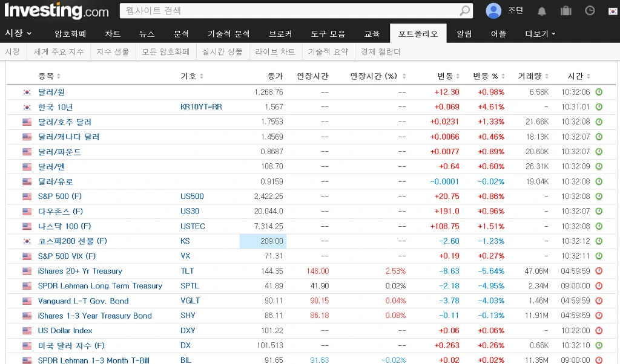Open 모든 암호화폐 submenu link
The height and width of the screenshot is (364, 620).
[x=166, y=52]
